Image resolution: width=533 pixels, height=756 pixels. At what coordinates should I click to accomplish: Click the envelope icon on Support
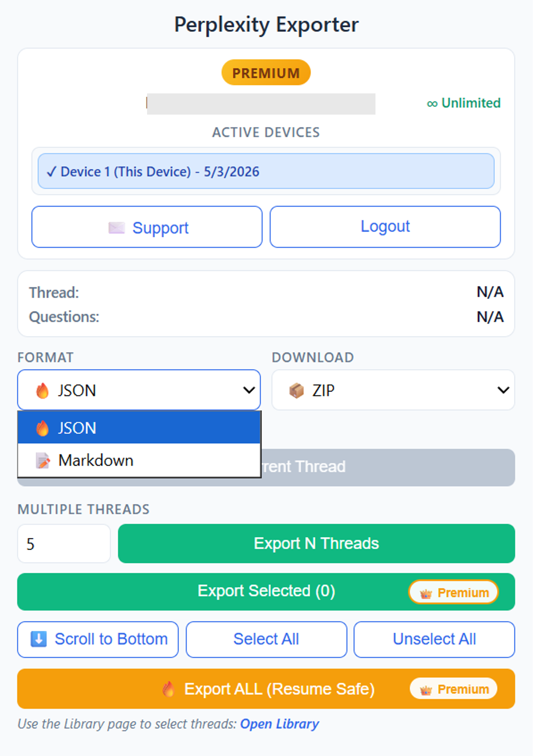pos(116,228)
